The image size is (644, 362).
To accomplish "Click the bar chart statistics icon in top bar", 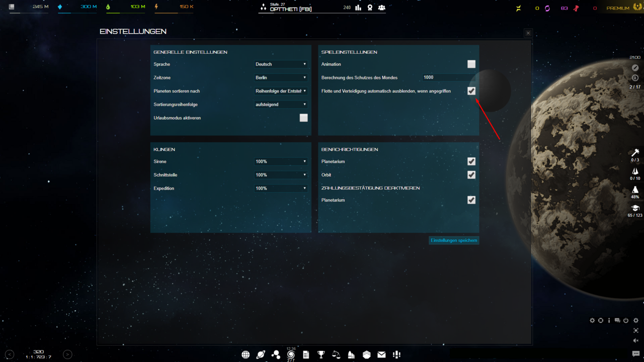I will coord(358,8).
